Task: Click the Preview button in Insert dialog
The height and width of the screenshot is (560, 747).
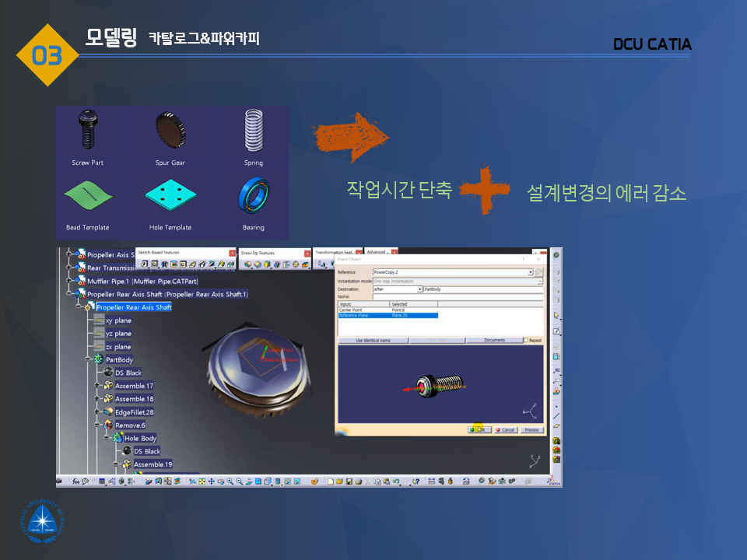Action: [x=531, y=429]
